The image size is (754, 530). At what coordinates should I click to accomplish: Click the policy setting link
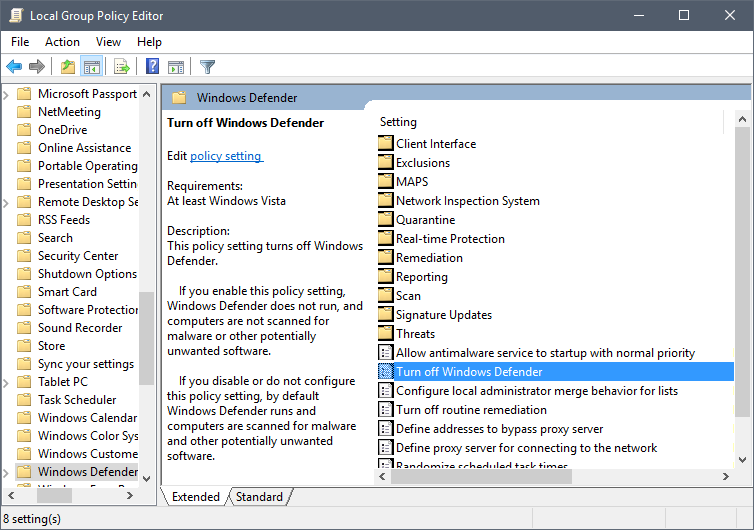click(226, 156)
